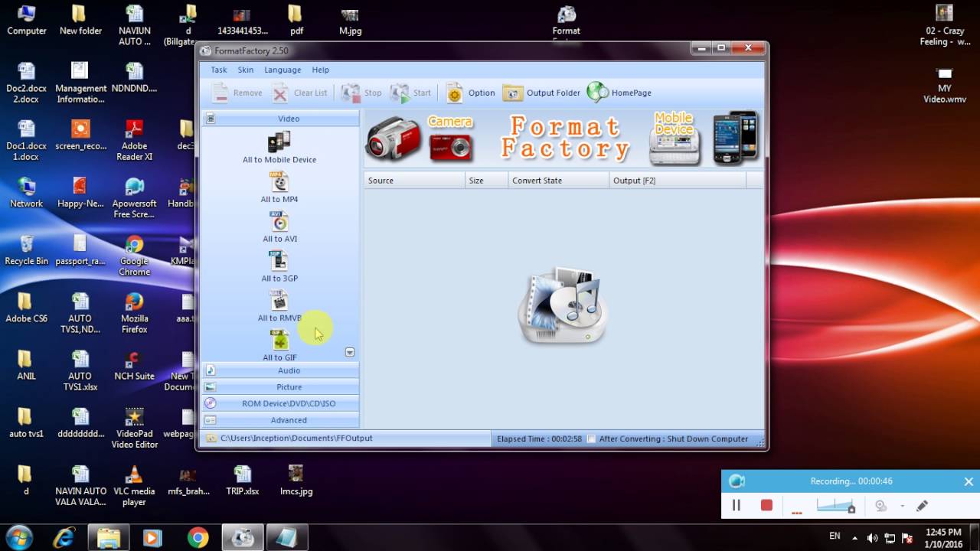This screenshot has width=980, height=551.
Task: Start the conversion tasks
Action: [411, 93]
